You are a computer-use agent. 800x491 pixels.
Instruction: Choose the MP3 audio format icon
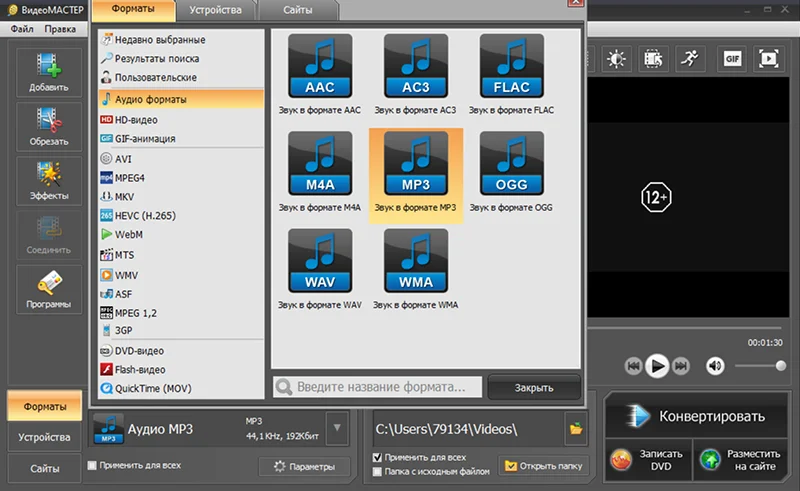point(416,163)
